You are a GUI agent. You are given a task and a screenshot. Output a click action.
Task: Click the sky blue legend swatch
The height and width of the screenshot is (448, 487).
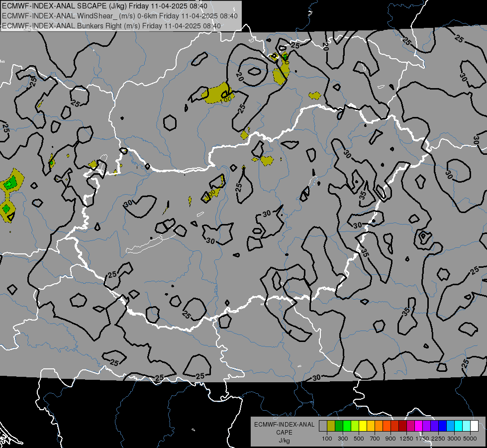[450, 426]
